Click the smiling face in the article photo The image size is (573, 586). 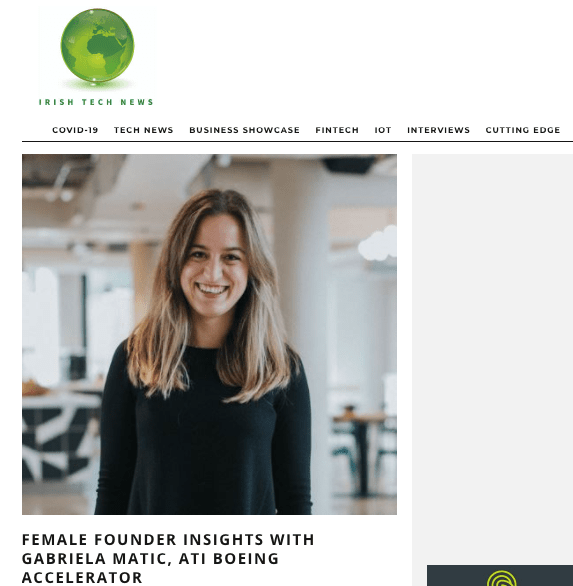pyautogui.click(x=214, y=267)
